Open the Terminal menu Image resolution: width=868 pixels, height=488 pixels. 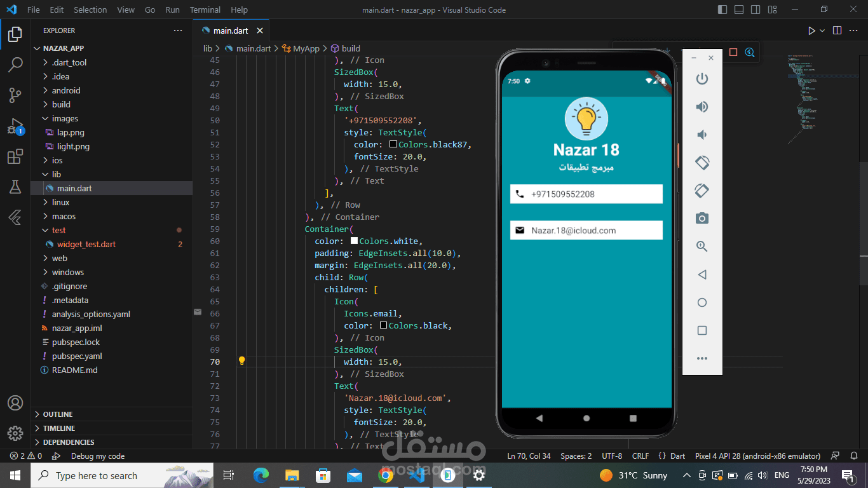point(205,10)
